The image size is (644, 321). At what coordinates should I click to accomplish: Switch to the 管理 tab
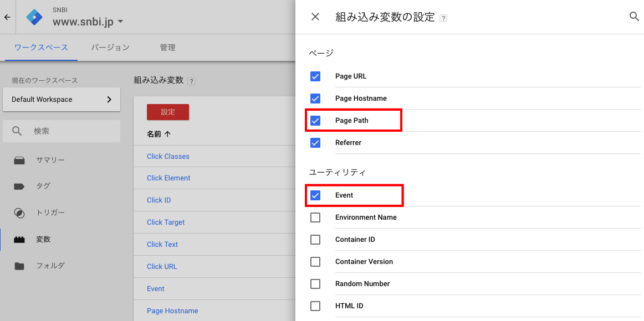pyautogui.click(x=167, y=48)
